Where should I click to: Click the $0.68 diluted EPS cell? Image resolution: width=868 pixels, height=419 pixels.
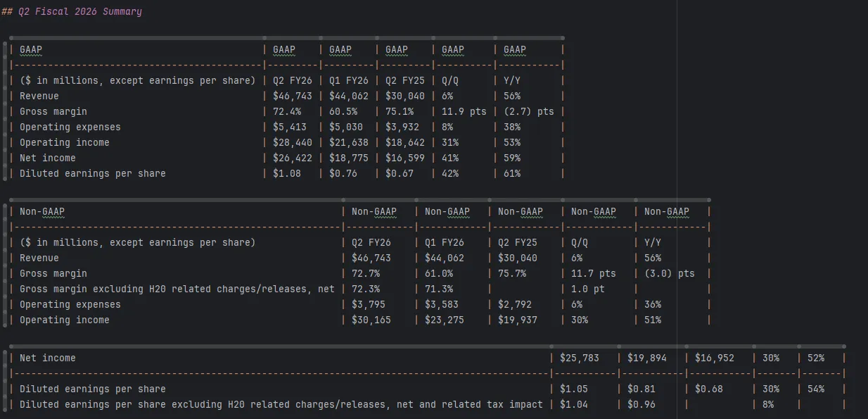click(x=709, y=389)
